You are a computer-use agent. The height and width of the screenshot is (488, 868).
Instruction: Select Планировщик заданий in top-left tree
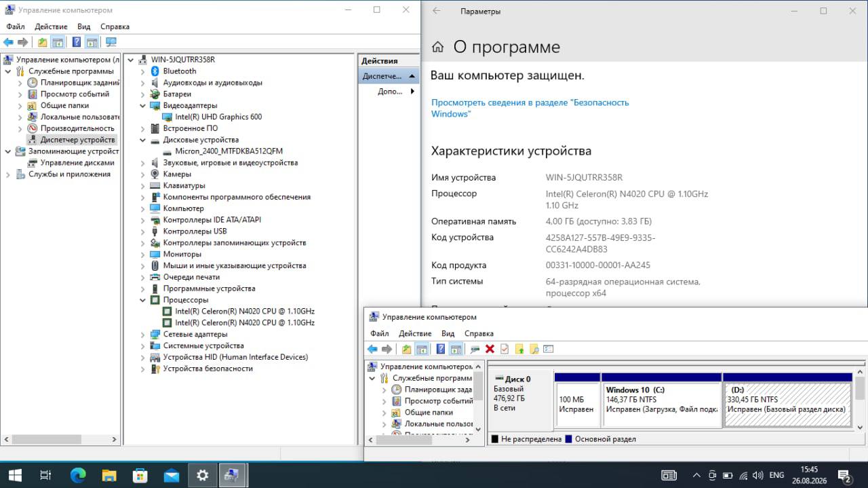(x=80, y=83)
